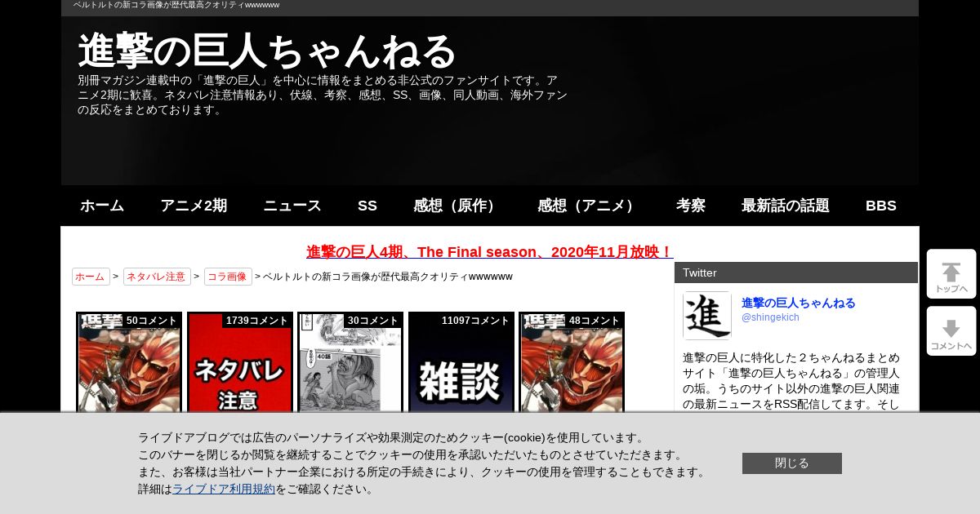Viewport: 980px width, 514px height.
Task: Open the thumbnail with 48コメント
Action: 572,362
